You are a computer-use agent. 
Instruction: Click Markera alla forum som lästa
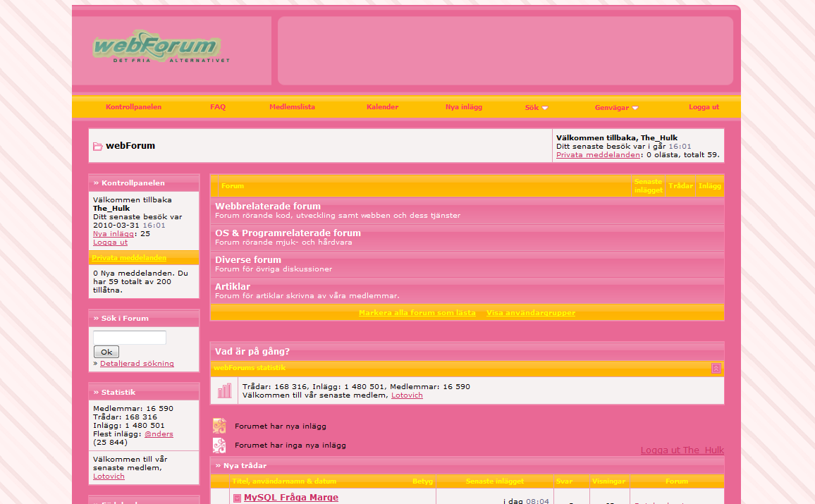click(x=417, y=313)
